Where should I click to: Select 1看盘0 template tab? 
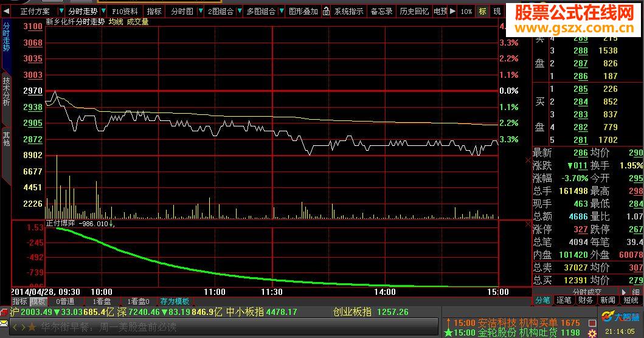[138, 301]
